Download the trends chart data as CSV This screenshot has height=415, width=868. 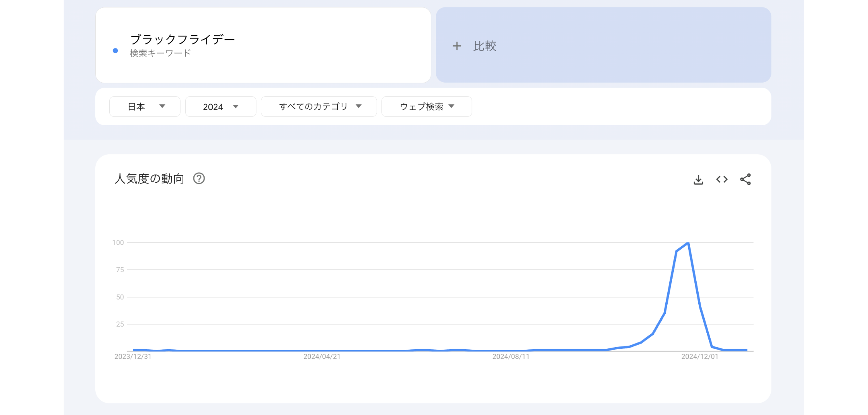698,179
